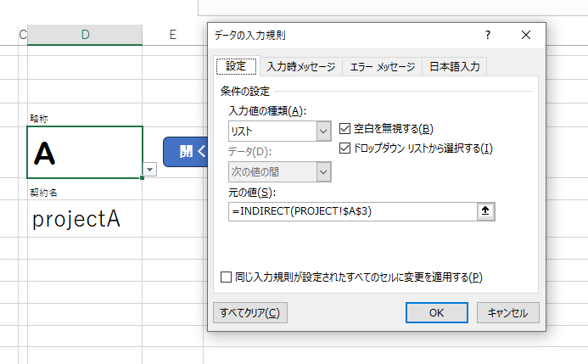Click the cell showing projectA
Screen dimensions: 588x364
point(85,219)
